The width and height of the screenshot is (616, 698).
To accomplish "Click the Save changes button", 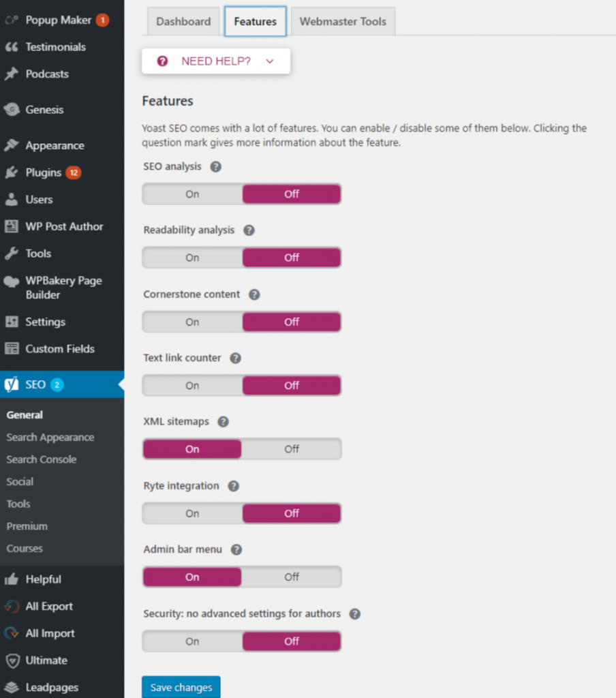I will pos(181,687).
